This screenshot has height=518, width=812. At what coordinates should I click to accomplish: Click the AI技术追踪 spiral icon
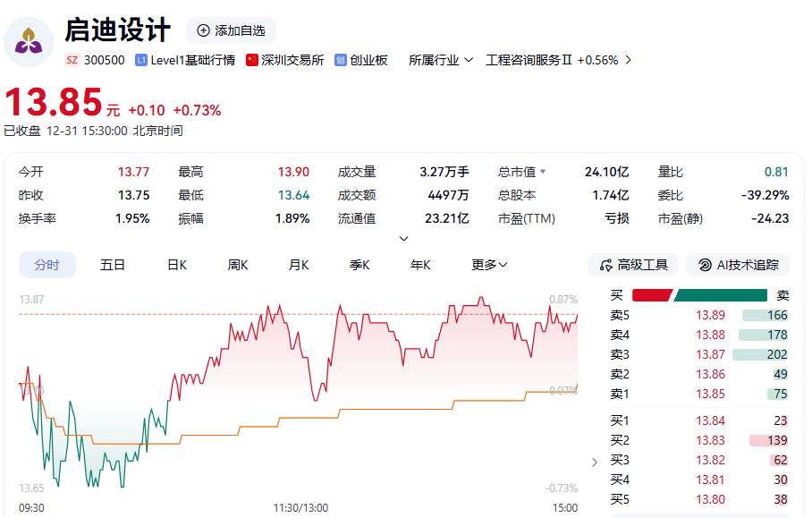tap(706, 265)
